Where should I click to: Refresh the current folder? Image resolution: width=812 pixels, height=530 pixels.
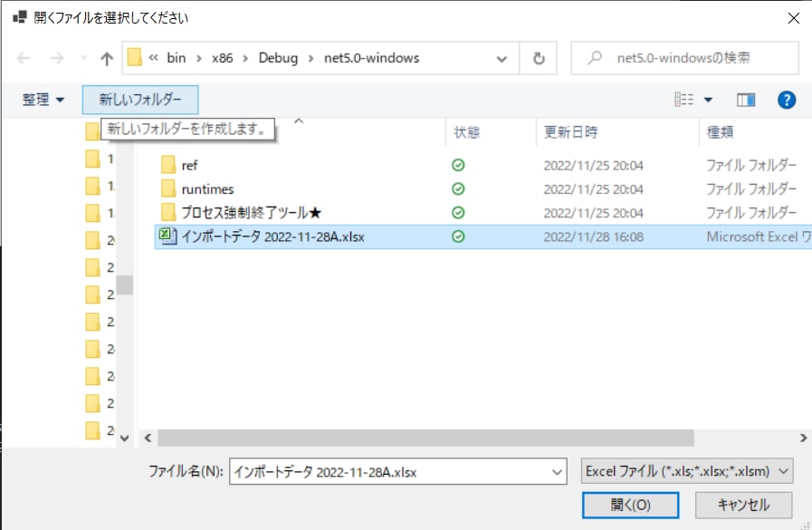(539, 58)
